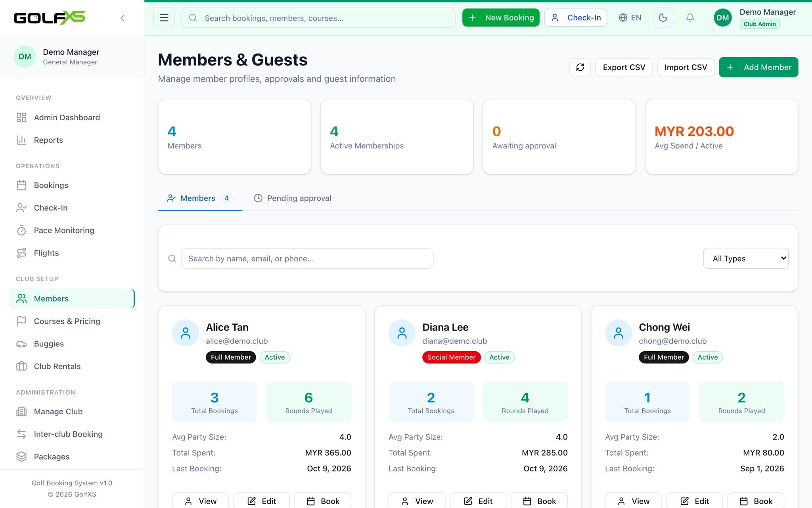812x508 pixels.
Task: Click Import CSV
Action: click(686, 67)
